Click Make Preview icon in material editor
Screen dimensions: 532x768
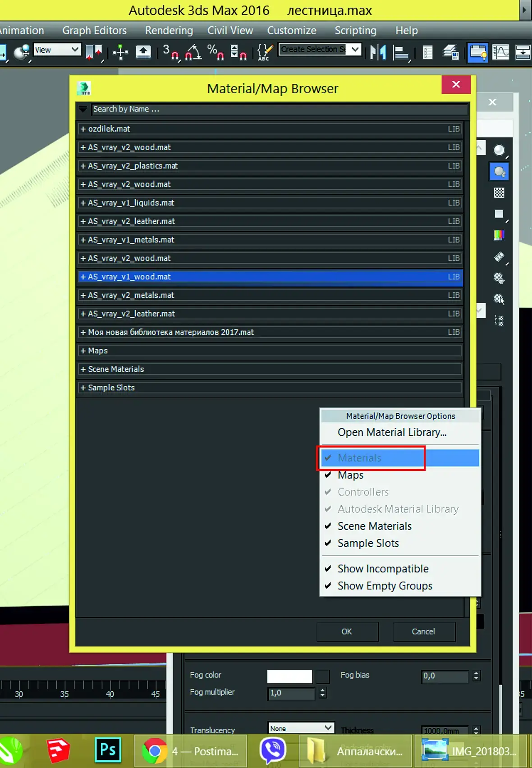click(x=499, y=257)
